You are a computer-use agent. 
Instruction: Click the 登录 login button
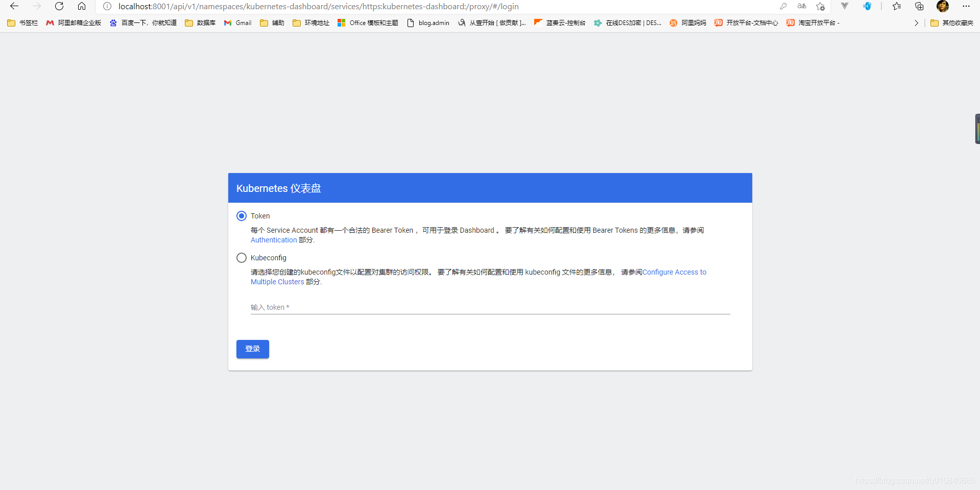coord(253,349)
